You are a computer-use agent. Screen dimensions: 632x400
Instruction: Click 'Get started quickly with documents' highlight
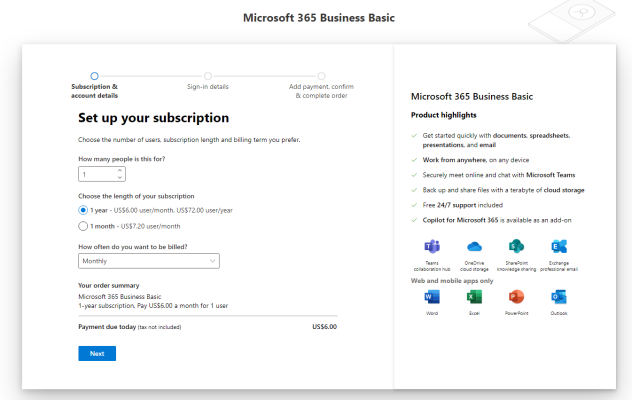[x=496, y=140]
